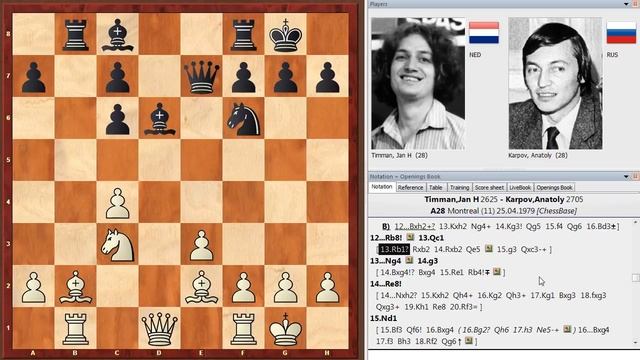Expand the Players panel dropdown arrow
640x360 pixels.
(x=626, y=4)
